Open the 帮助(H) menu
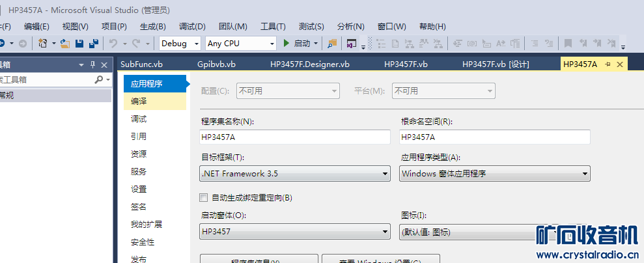Viewport: 644px width, 263px height. coord(432,27)
